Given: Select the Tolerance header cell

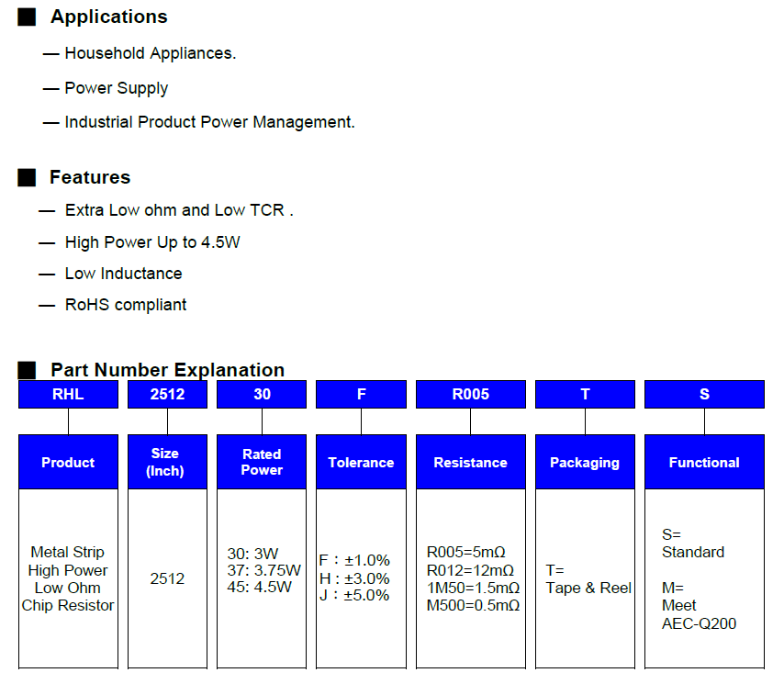Looking at the screenshot, I should click(x=361, y=462).
